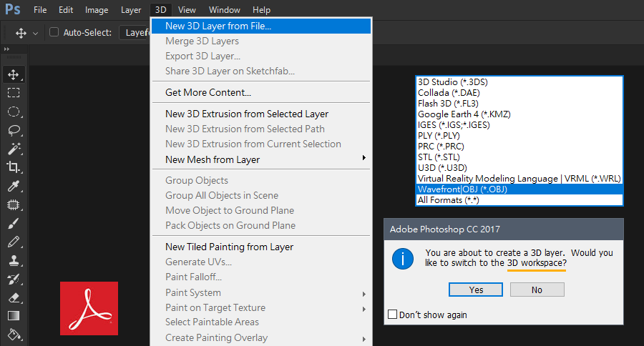Select the Elliptical Marquee tool
The height and width of the screenshot is (346, 644).
coord(14,112)
